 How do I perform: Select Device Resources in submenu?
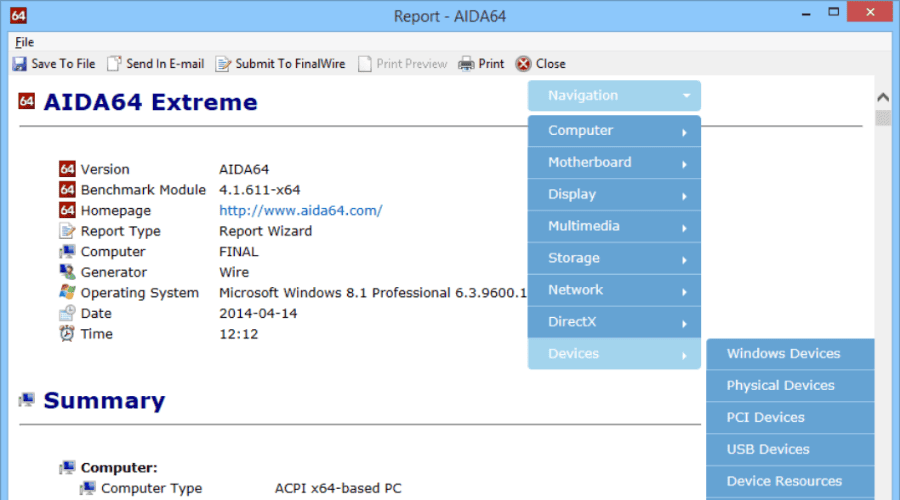pyautogui.click(x=790, y=481)
